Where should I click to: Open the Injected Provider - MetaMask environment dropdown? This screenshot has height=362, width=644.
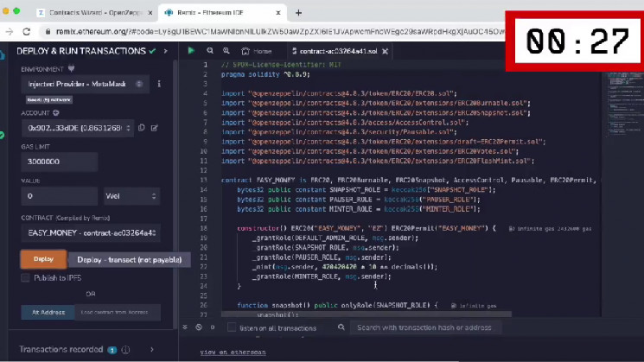[85, 84]
